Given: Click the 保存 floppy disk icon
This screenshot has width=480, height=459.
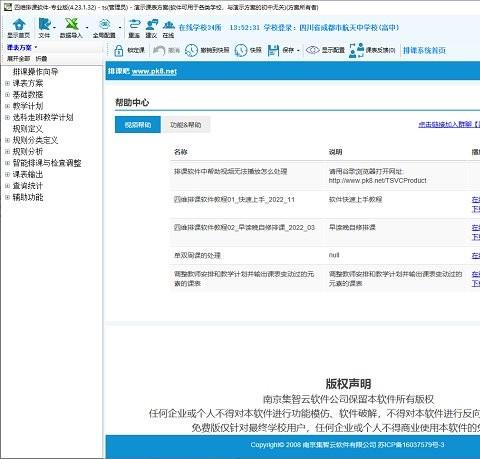Looking at the screenshot, I should (x=273, y=50).
